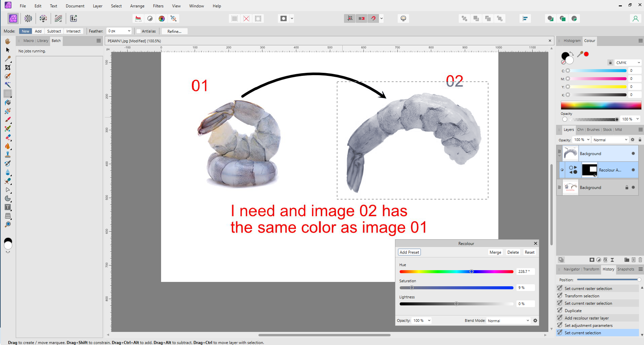Viewport: 644px width, 345px height.
Task: Open the Filters menu
Action: [158, 6]
